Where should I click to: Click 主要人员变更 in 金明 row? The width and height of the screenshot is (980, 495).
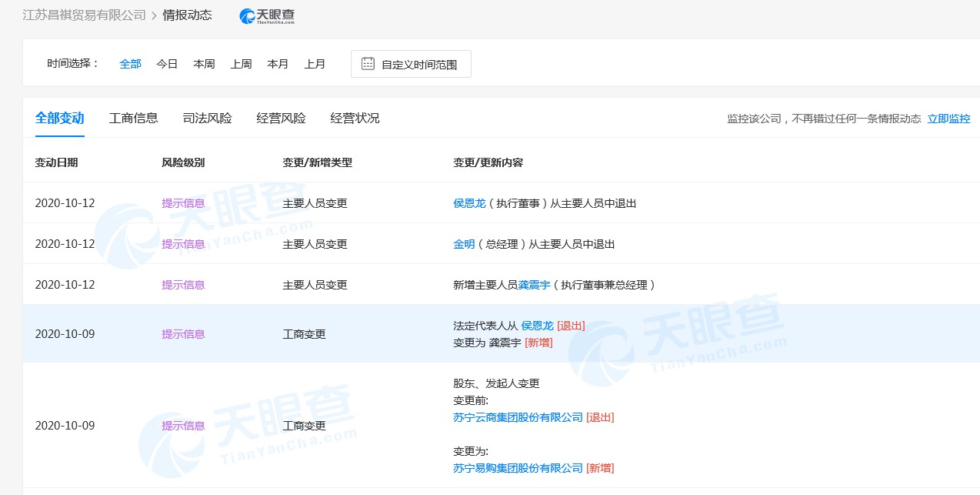coord(315,244)
